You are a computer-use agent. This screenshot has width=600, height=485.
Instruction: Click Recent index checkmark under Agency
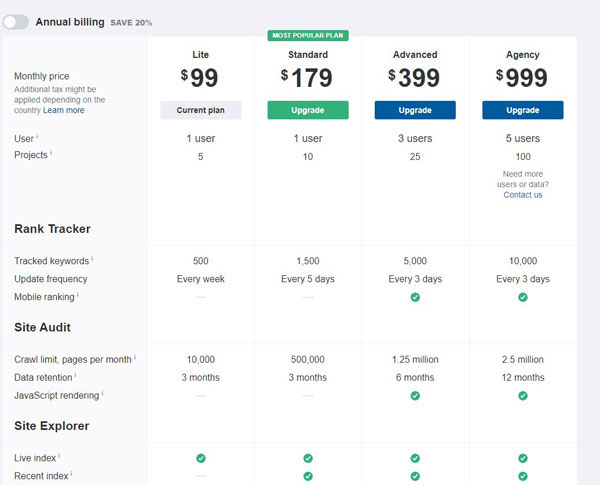click(523, 476)
